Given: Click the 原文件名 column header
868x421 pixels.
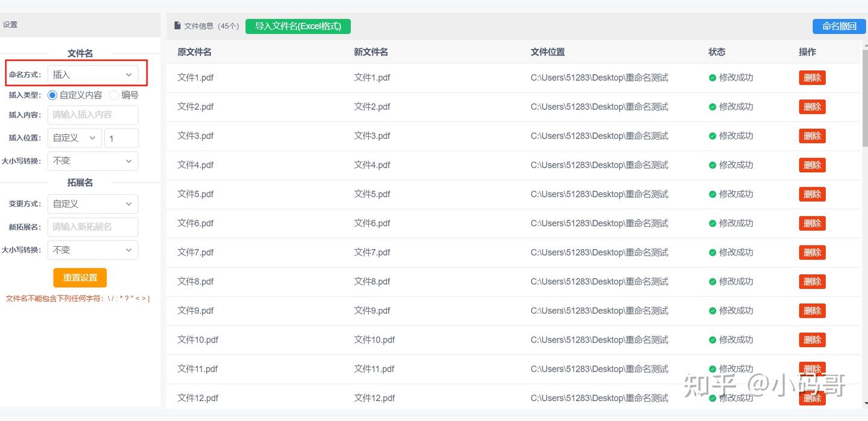Looking at the screenshot, I should 194,52.
